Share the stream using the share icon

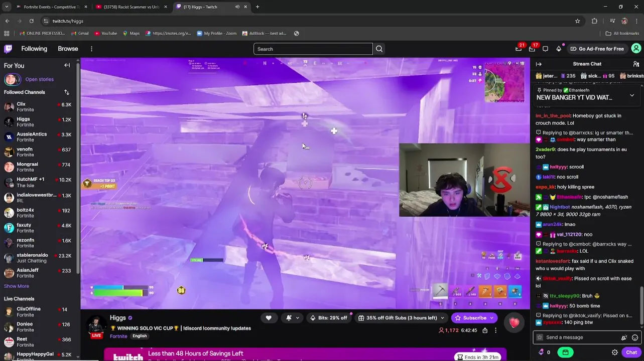coord(485,330)
